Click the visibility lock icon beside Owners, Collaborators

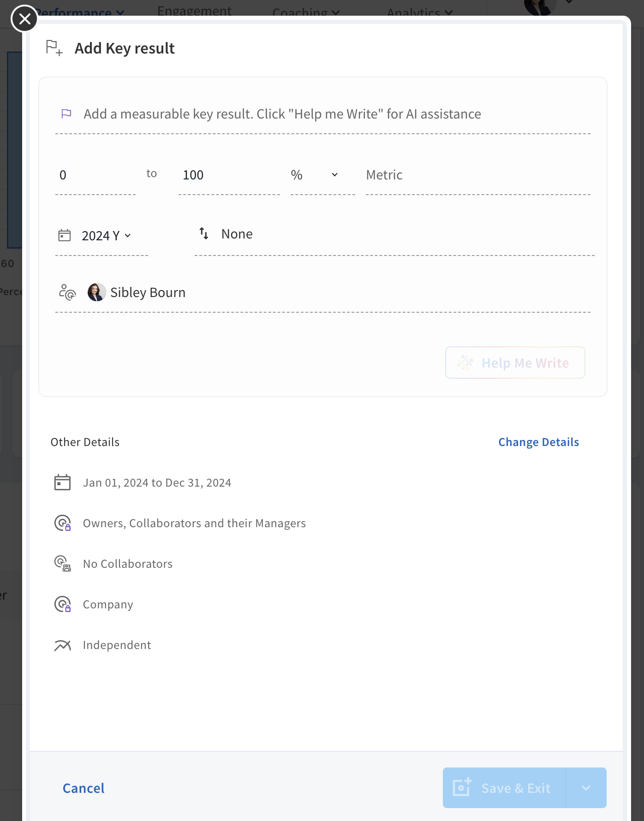[63, 523]
